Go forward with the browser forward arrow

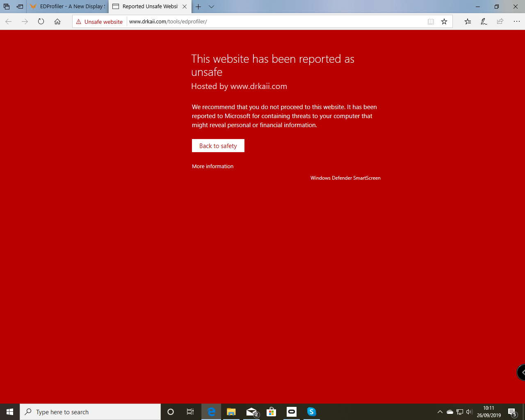(25, 22)
